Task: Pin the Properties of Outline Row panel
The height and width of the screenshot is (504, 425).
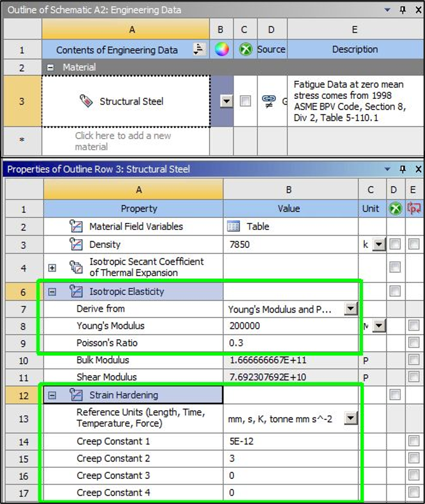Action: [403, 169]
